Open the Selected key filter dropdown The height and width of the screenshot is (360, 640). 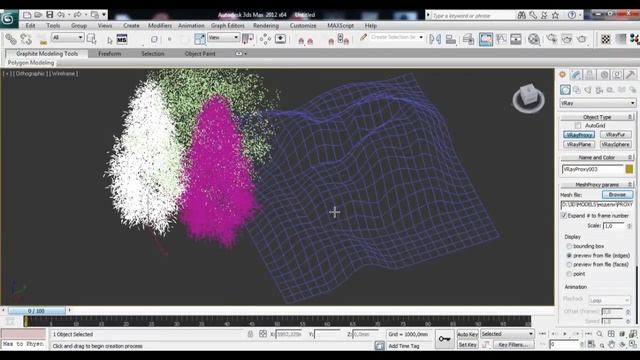(x=507, y=334)
